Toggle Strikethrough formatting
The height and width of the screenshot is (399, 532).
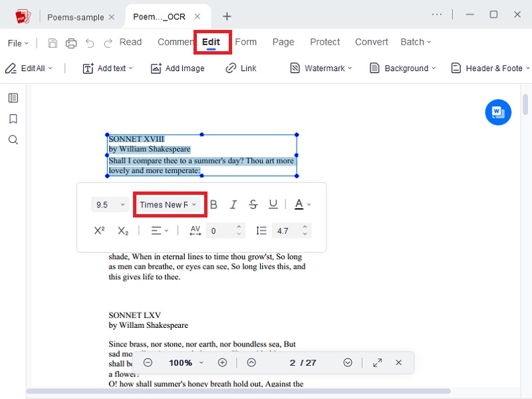point(253,205)
